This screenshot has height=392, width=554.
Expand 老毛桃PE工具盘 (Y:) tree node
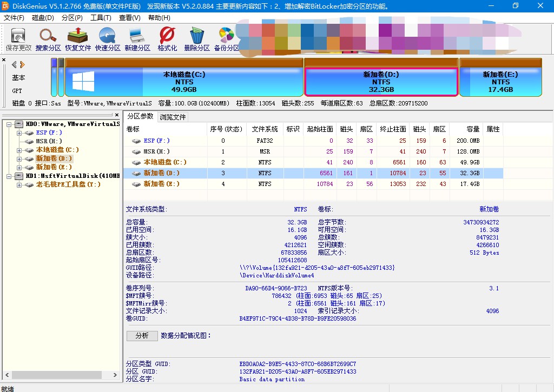[x=19, y=185]
